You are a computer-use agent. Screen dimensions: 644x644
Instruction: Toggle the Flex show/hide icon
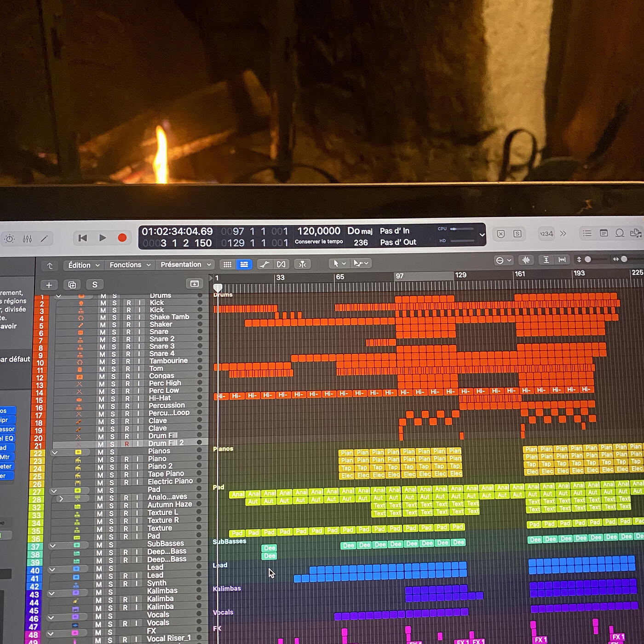[x=281, y=264]
